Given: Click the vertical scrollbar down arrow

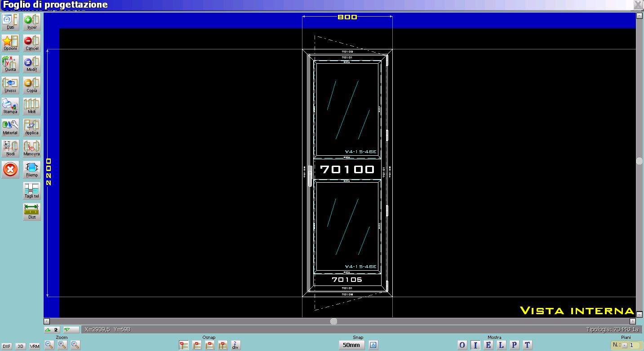Looking at the screenshot, I should point(640,314).
